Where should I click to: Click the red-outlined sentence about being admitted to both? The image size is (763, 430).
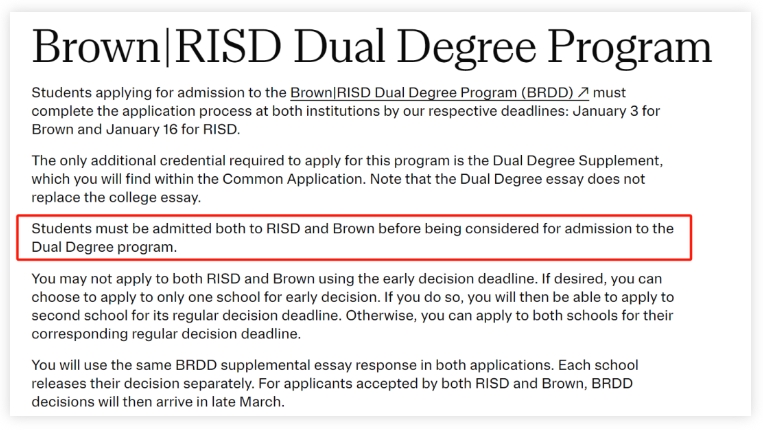click(354, 237)
